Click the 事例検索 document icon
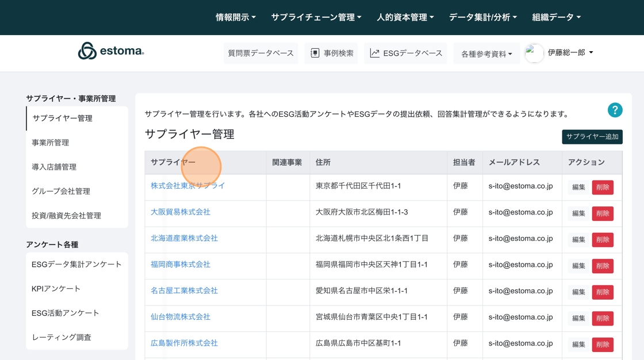This screenshot has width=644, height=360. pos(315,53)
